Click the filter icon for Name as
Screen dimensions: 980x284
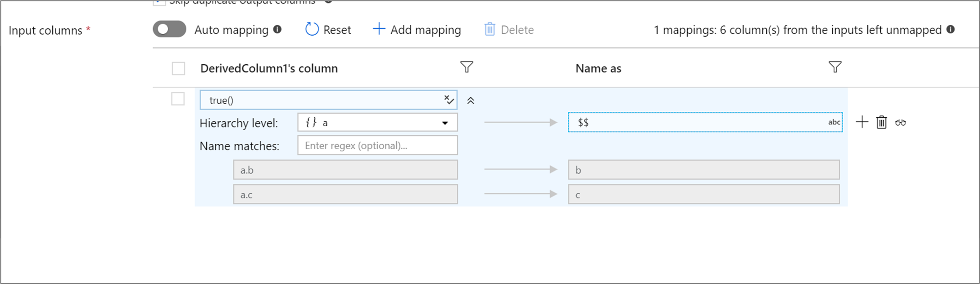(x=835, y=67)
